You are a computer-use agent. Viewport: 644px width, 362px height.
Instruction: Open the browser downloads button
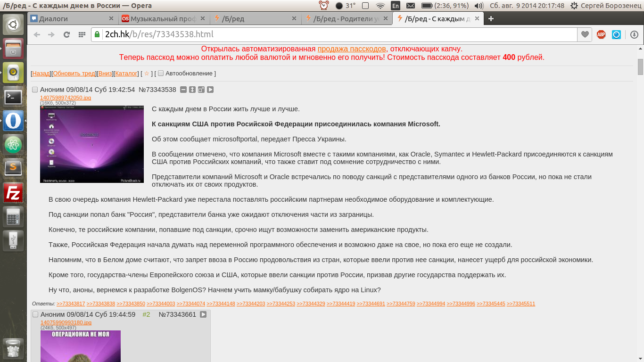634,34
